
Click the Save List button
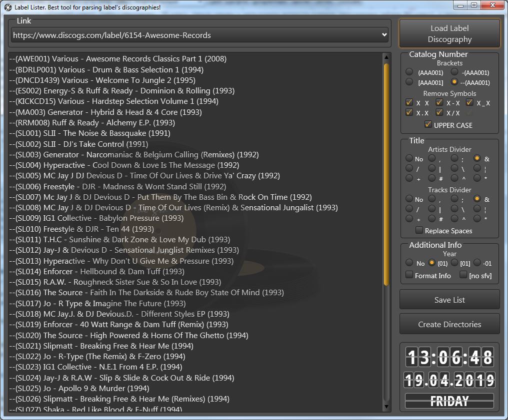449,300
